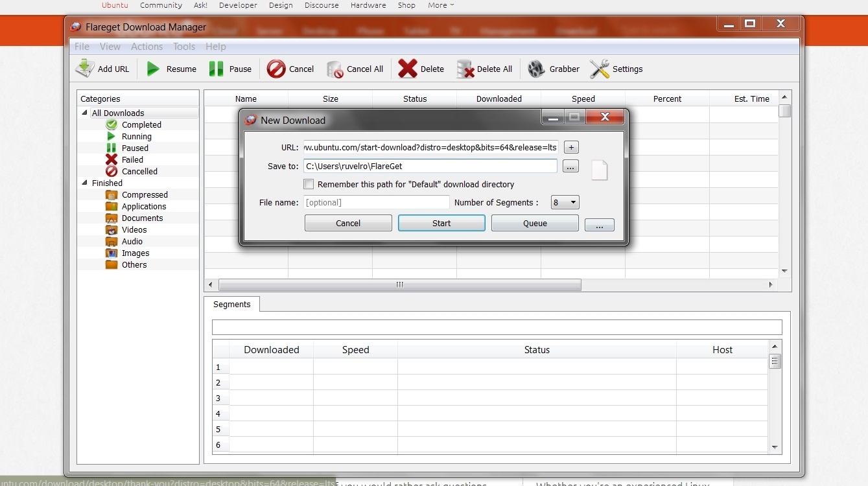Click the Hardware link in Ubuntu nav
Image resolution: width=868 pixels, height=486 pixels.
pyautogui.click(x=368, y=5)
